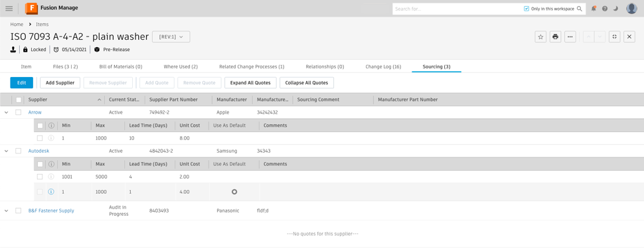Open the Autodesk supplier link
644x249 pixels.
(x=39, y=151)
